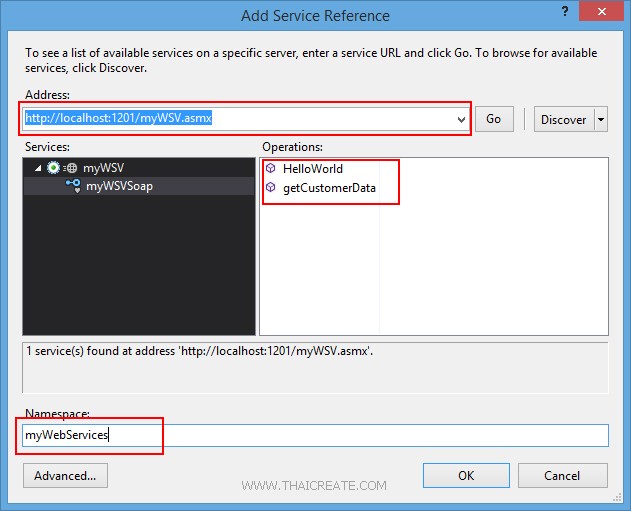Click into the Address URL field
This screenshot has height=511, width=631.
click(240, 119)
